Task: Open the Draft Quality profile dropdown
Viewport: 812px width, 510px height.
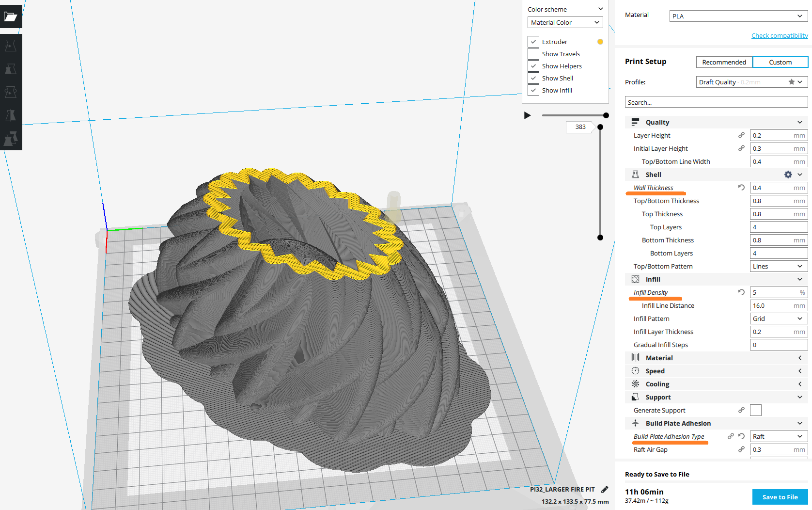Action: [x=752, y=82]
